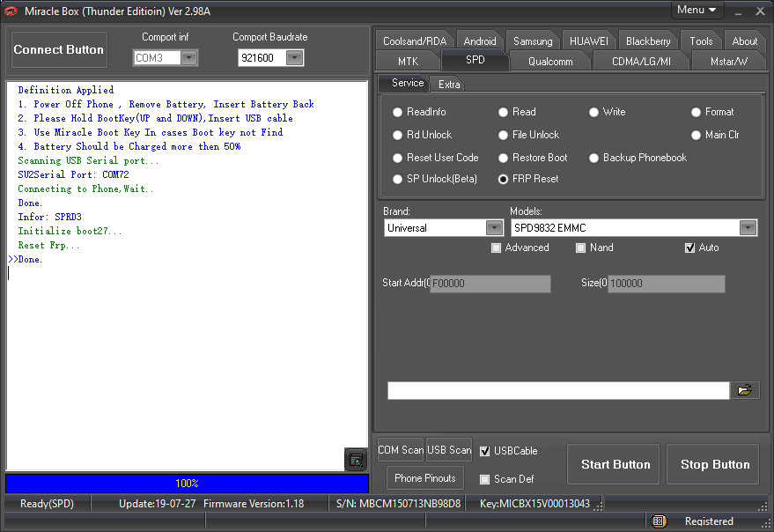The image size is (774, 532).
Task: Switch to the Tools tab
Action: (x=701, y=41)
